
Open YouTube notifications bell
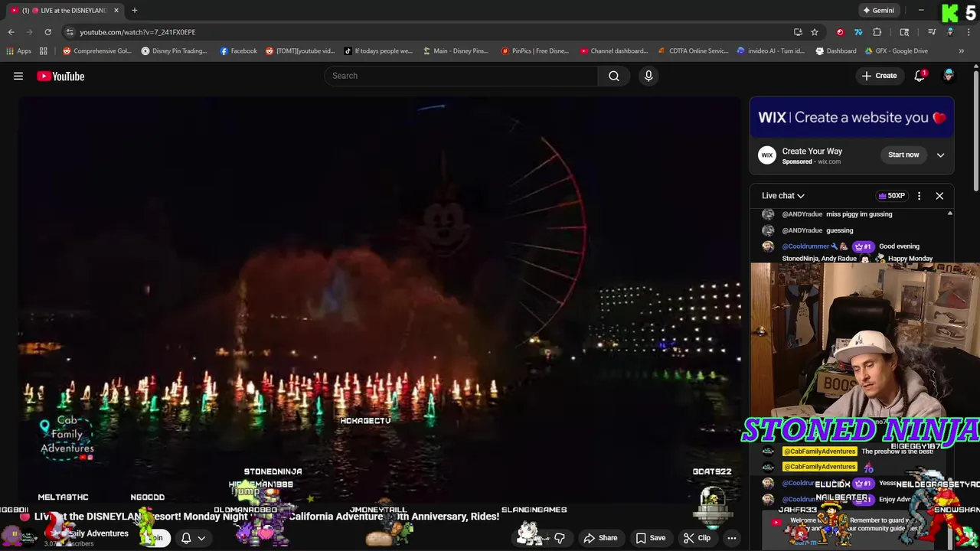click(920, 76)
